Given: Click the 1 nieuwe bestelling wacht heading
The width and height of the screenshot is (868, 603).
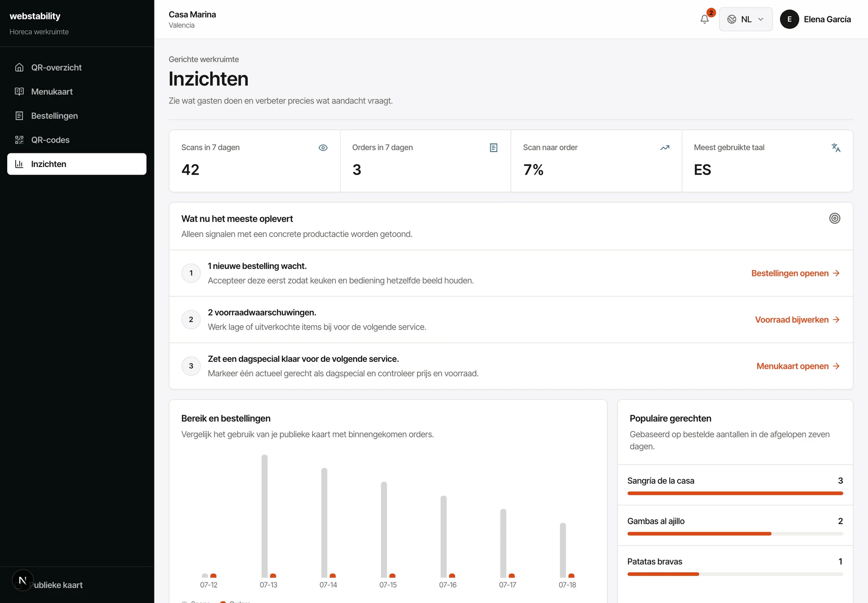Looking at the screenshot, I should pos(257,266).
